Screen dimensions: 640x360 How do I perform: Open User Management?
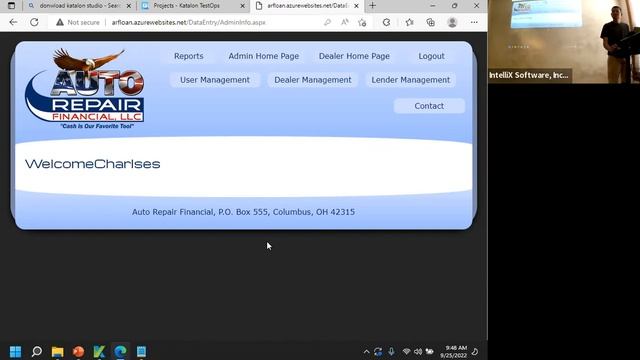pyautogui.click(x=215, y=80)
